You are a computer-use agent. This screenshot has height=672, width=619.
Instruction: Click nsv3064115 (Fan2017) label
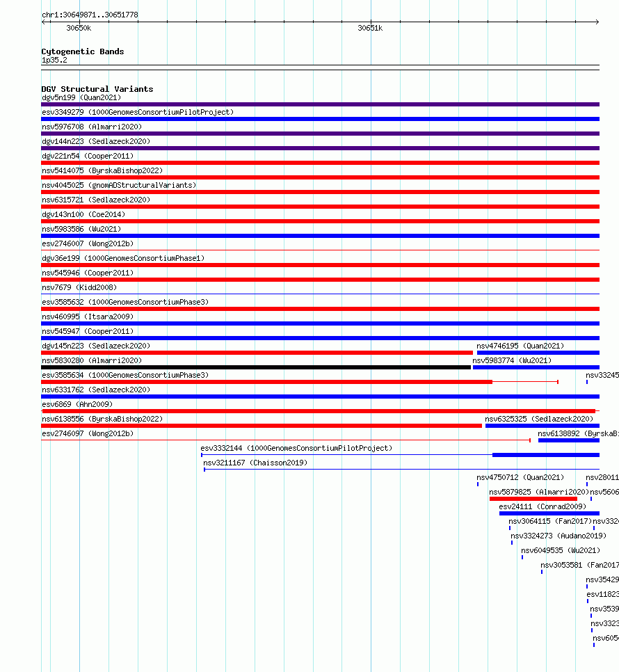(550, 520)
